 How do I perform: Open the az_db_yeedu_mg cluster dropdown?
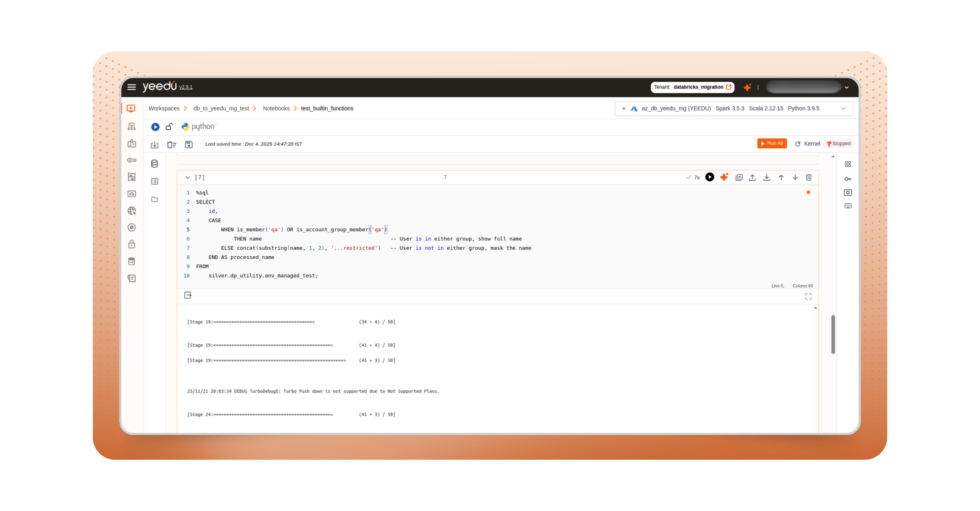[x=844, y=108]
